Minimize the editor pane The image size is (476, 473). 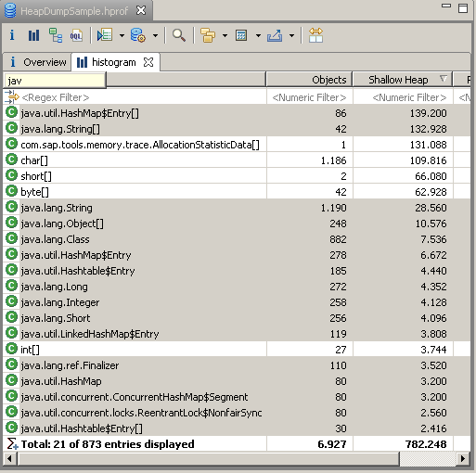coord(446,6)
